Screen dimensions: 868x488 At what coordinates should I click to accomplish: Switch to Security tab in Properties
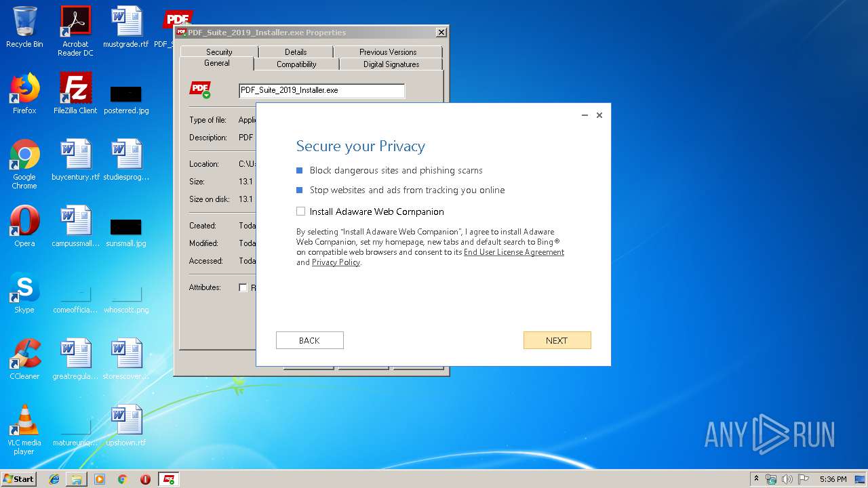point(219,52)
